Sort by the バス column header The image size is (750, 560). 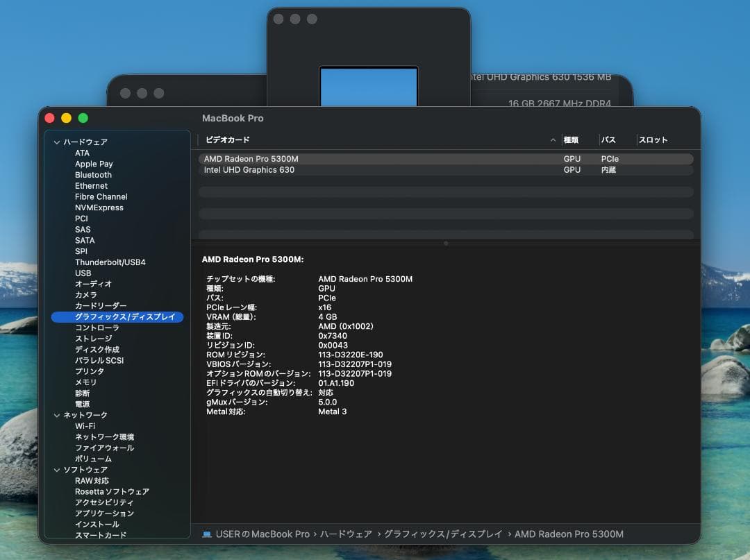click(608, 140)
